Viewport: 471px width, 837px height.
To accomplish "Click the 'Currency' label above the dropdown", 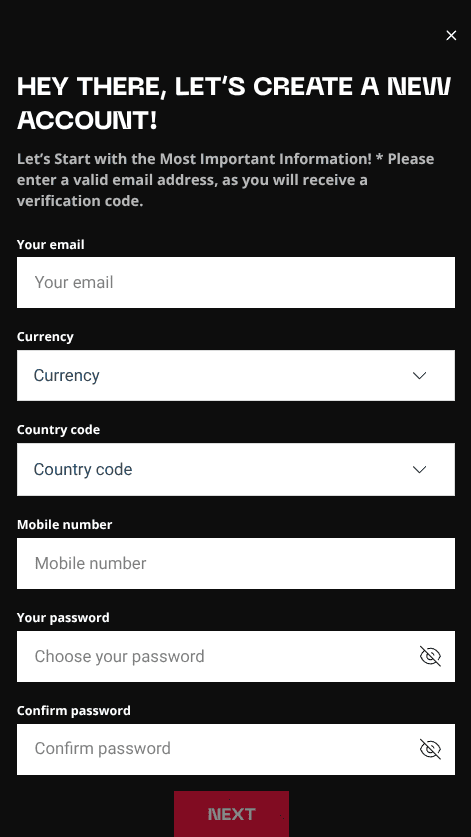I will tap(45, 337).
